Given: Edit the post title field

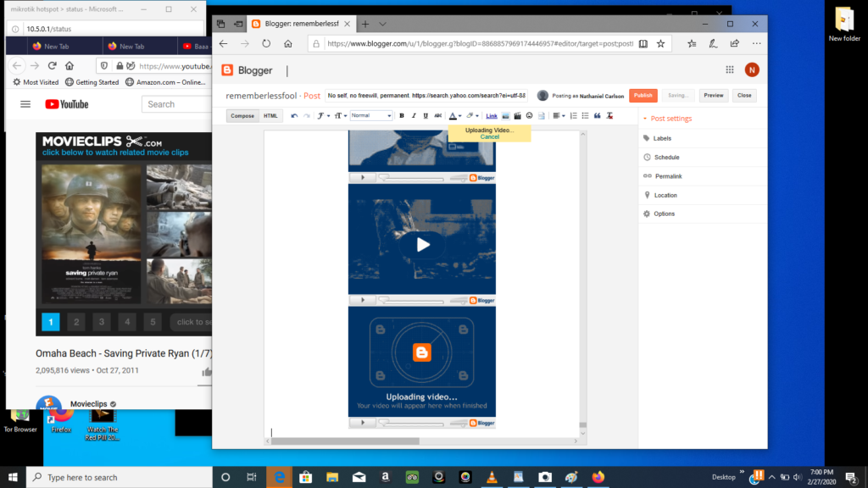Looking at the screenshot, I should point(426,95).
